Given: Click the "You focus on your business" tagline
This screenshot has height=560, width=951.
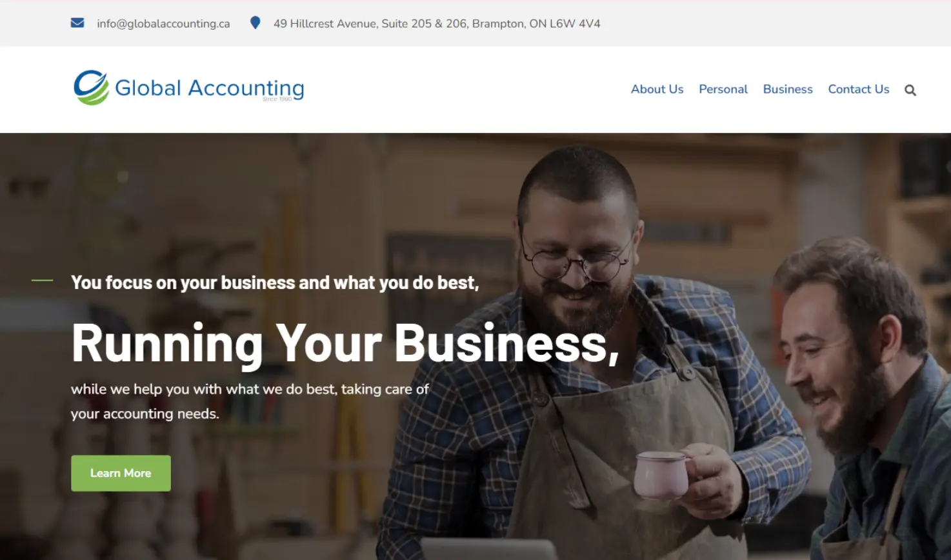Looking at the screenshot, I should click(275, 283).
